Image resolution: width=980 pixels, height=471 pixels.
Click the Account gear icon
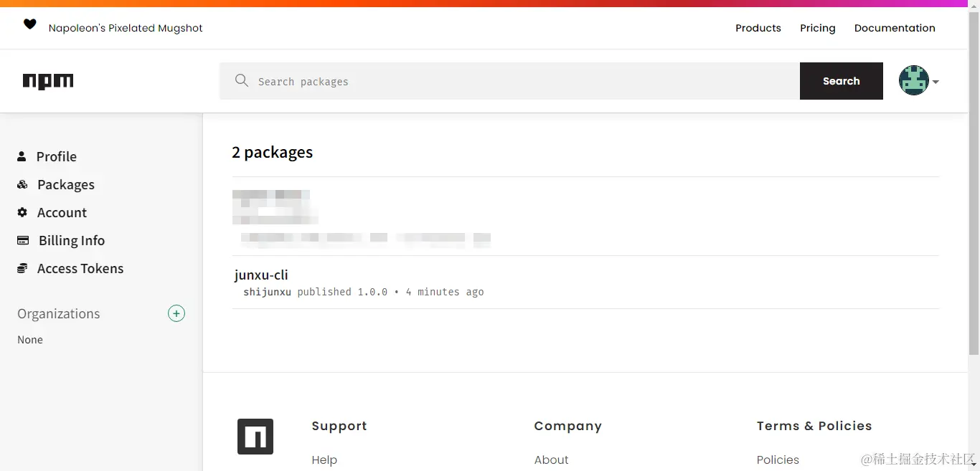pos(22,212)
